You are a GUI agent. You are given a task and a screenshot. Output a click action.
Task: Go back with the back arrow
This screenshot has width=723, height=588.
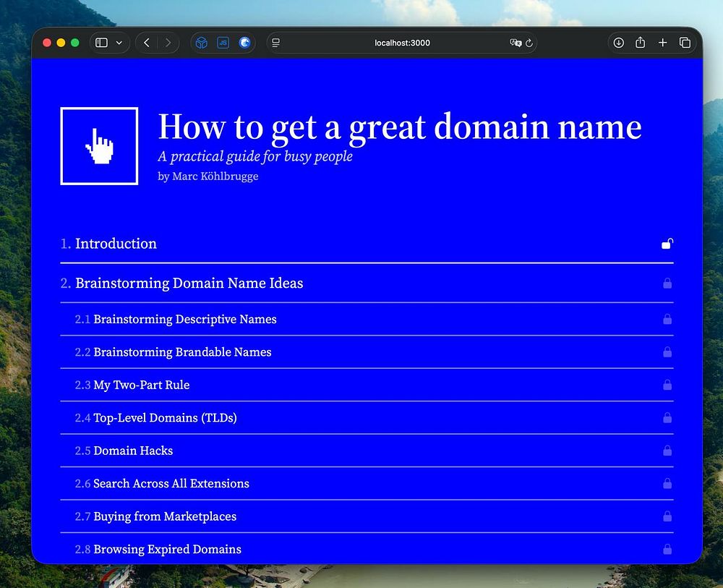(x=147, y=43)
